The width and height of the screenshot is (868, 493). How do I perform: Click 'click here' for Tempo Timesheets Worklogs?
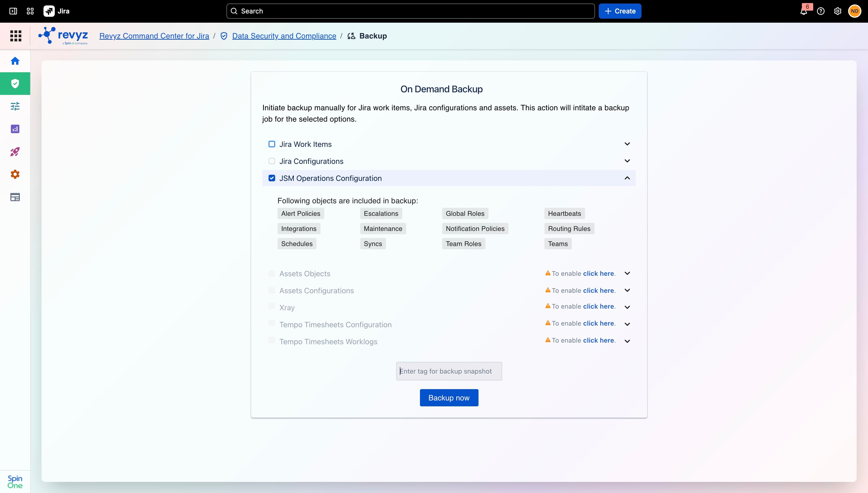point(599,340)
